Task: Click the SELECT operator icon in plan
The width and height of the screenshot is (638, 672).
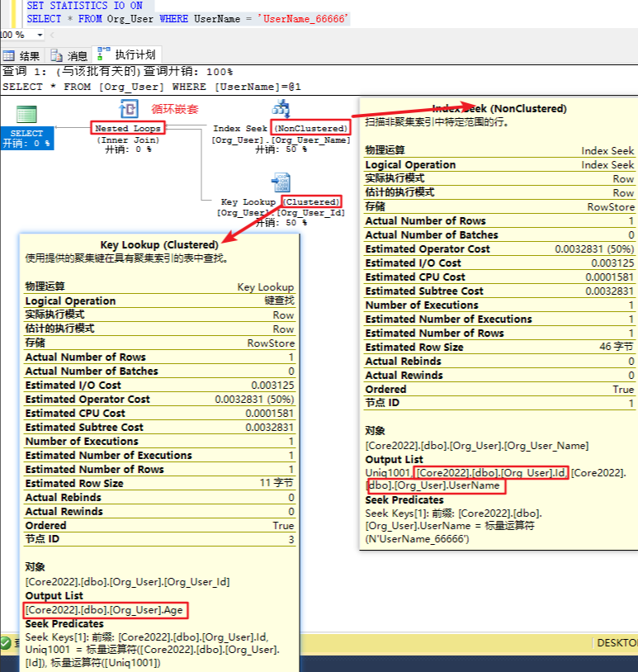Action: 26,115
